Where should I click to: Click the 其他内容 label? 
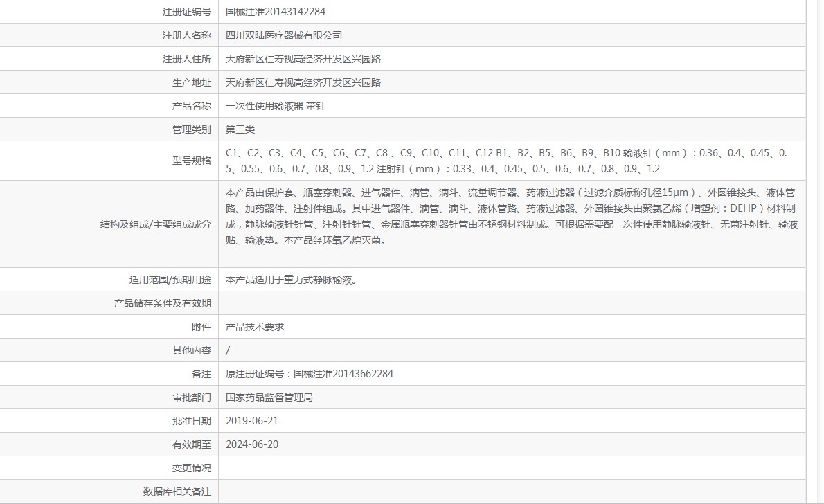point(191,350)
